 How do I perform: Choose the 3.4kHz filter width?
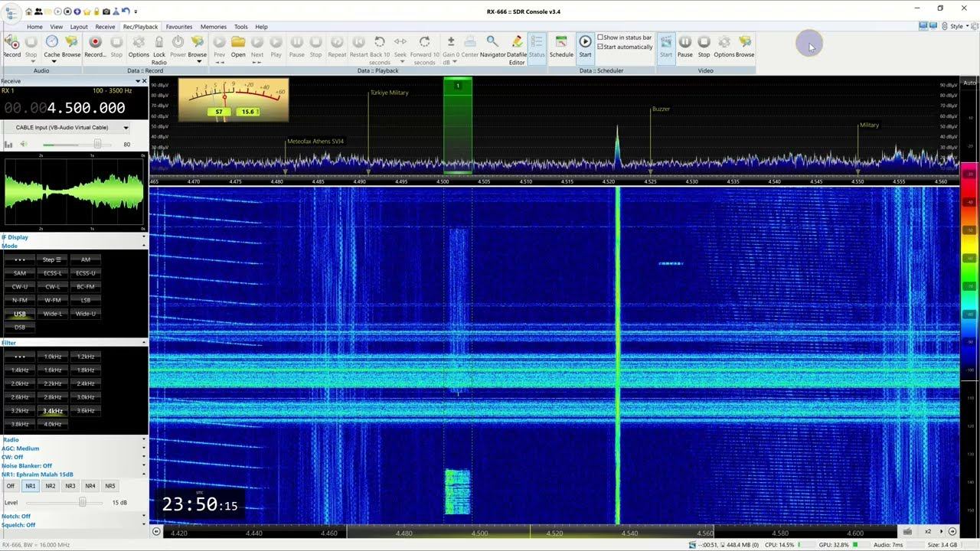pyautogui.click(x=53, y=411)
